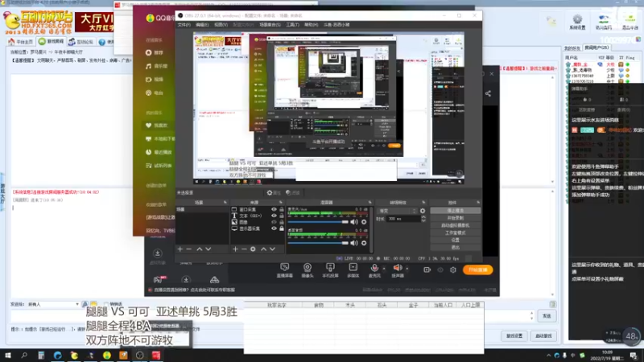
Task: Open 场景集合(S) menu in OBS
Action: (270, 25)
